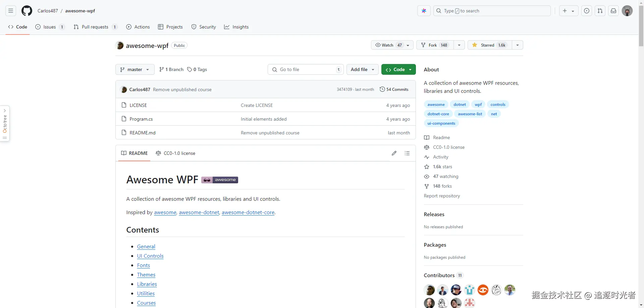View the 1.6k stars link
The height and width of the screenshot is (308, 644).
click(438, 167)
